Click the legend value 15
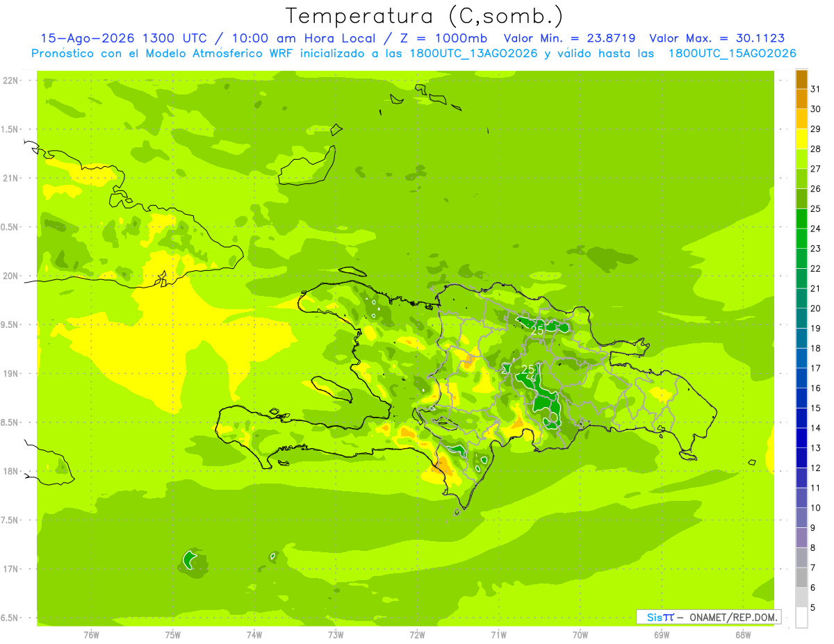Screen dimensions: 834x644 click(815, 408)
